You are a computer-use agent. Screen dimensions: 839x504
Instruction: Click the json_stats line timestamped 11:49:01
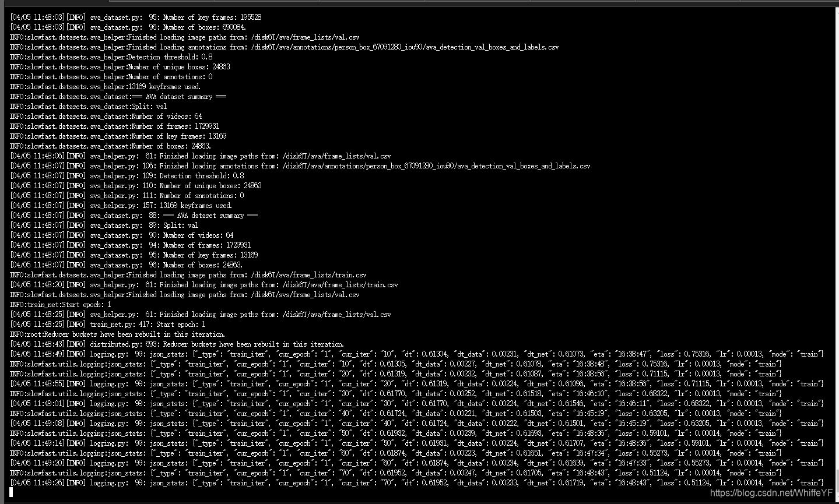coord(417,404)
